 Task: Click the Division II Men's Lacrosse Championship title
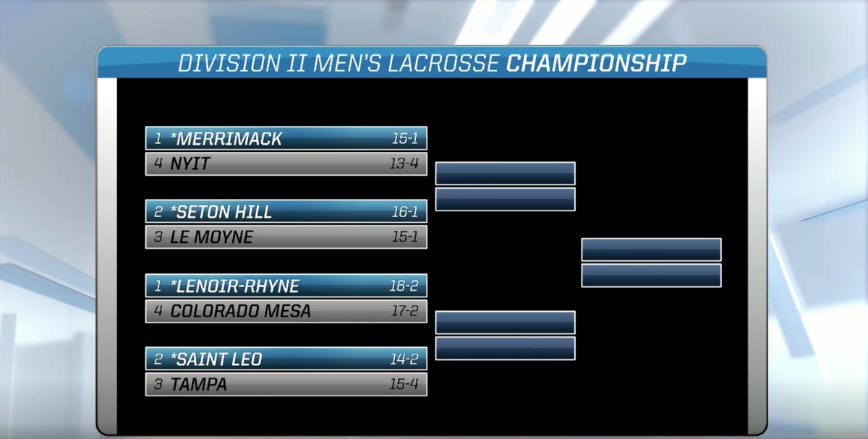coord(432,63)
